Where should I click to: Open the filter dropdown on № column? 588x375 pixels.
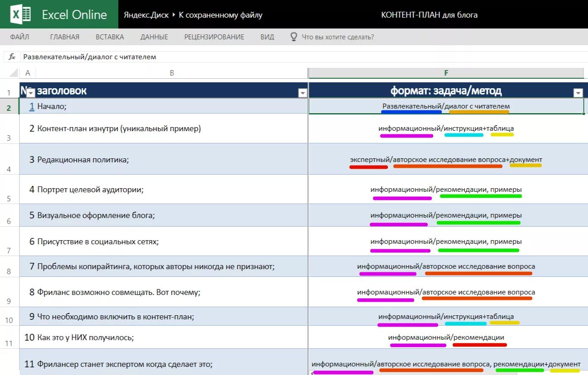(x=31, y=93)
